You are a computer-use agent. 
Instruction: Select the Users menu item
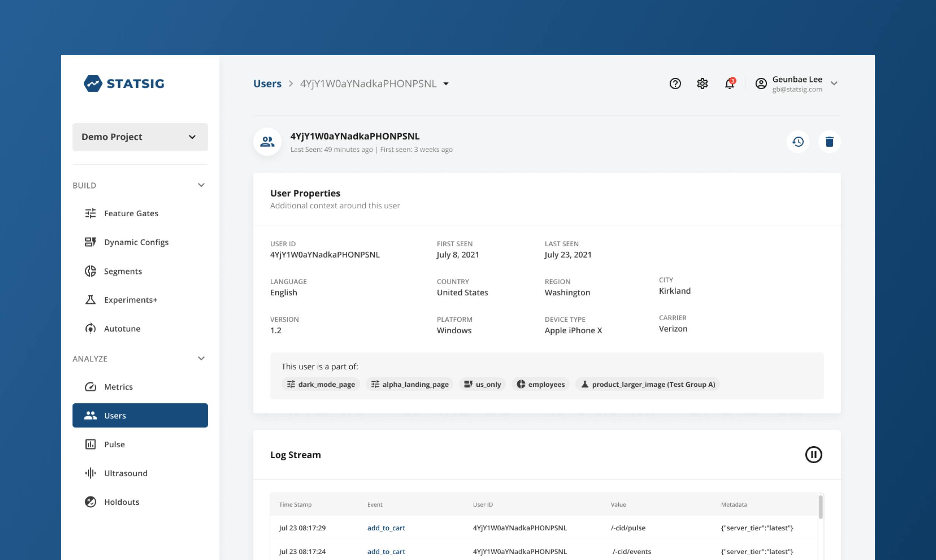pyautogui.click(x=140, y=416)
